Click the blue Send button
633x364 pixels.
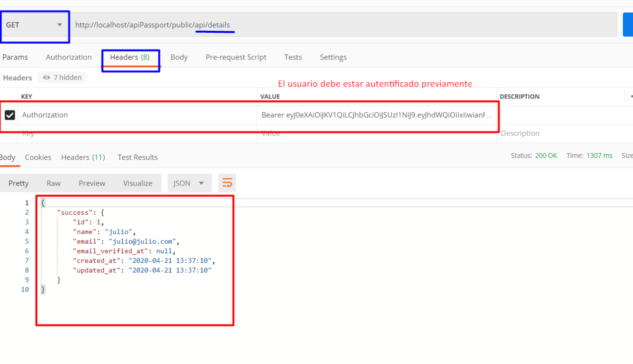pyautogui.click(x=628, y=24)
